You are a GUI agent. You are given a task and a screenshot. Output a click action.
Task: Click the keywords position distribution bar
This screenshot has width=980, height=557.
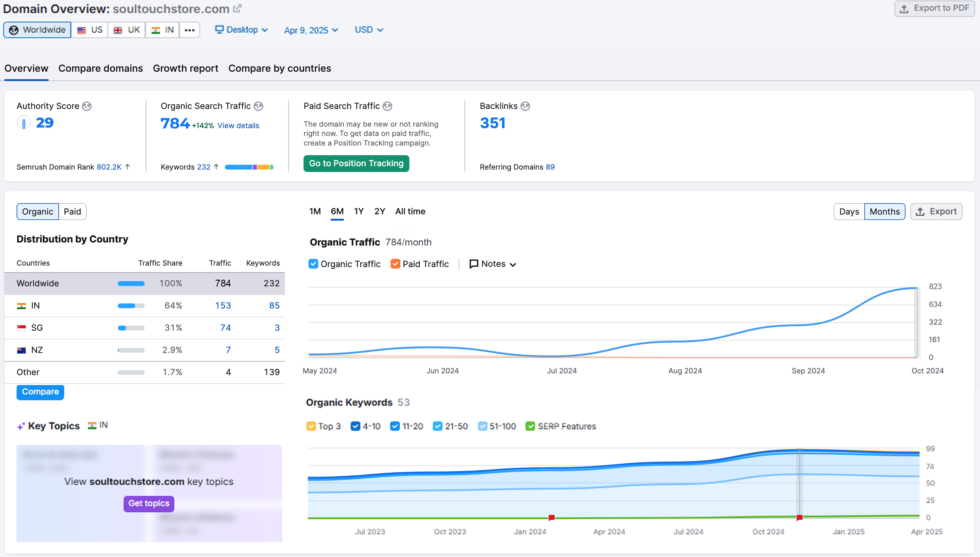coord(249,167)
